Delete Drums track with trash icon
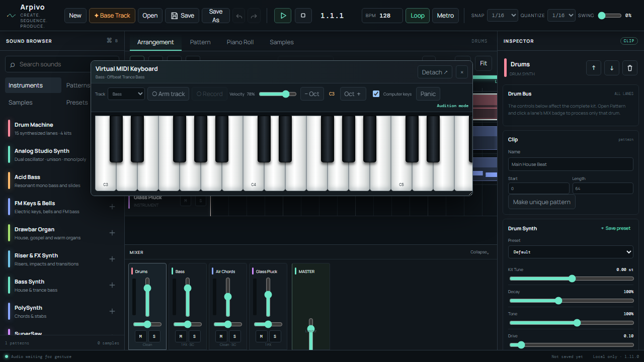 pos(630,68)
